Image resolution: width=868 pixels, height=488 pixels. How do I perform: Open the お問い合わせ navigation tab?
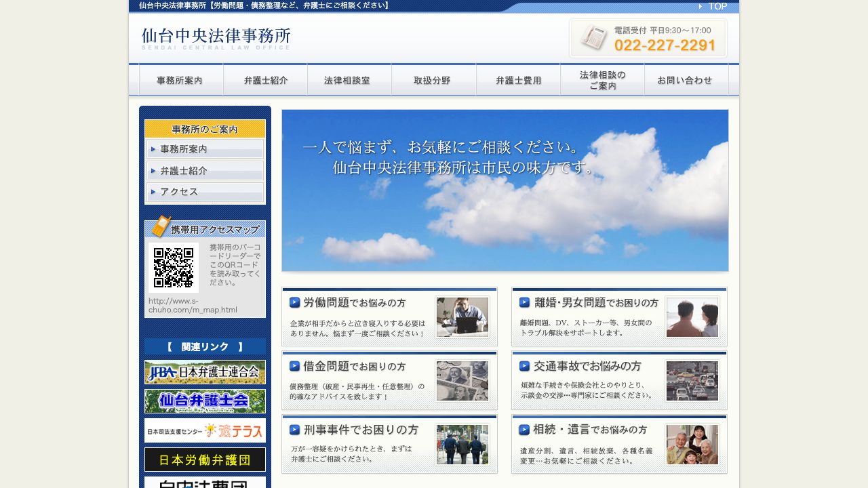pyautogui.click(x=686, y=79)
